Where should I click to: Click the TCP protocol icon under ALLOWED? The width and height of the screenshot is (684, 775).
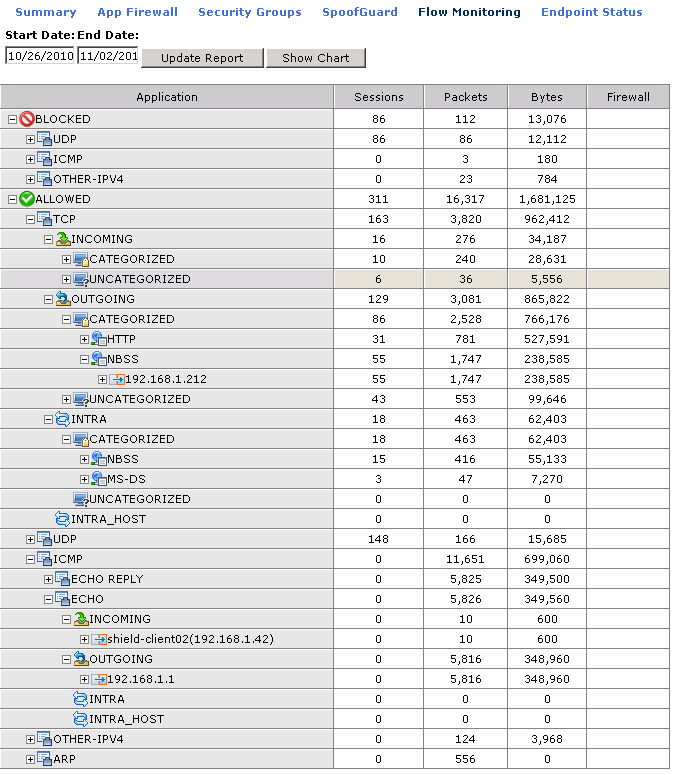[x=44, y=219]
